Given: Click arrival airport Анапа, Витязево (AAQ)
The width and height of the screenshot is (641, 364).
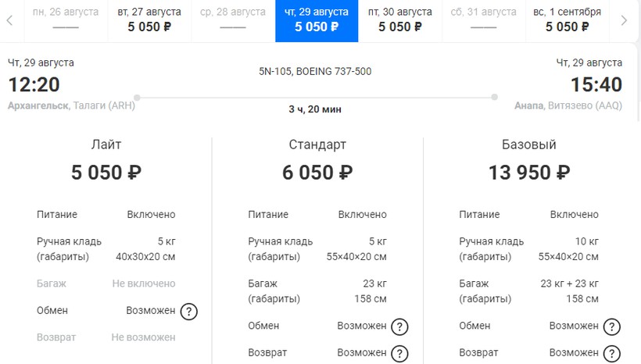Looking at the screenshot, I should [568, 106].
